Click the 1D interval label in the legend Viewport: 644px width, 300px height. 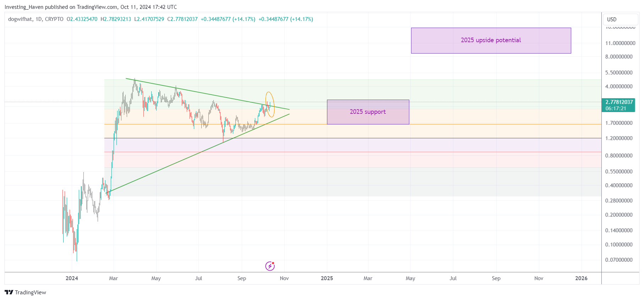pyautogui.click(x=39, y=19)
